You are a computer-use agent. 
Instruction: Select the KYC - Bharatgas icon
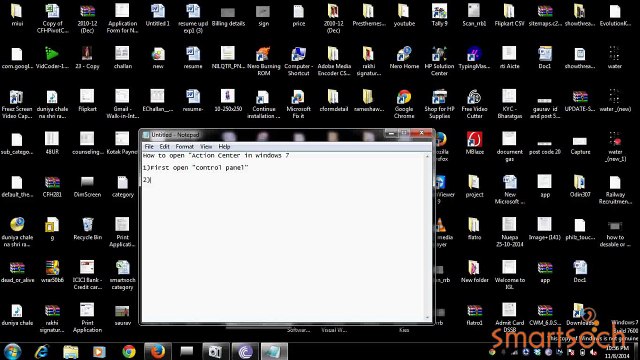[509, 104]
